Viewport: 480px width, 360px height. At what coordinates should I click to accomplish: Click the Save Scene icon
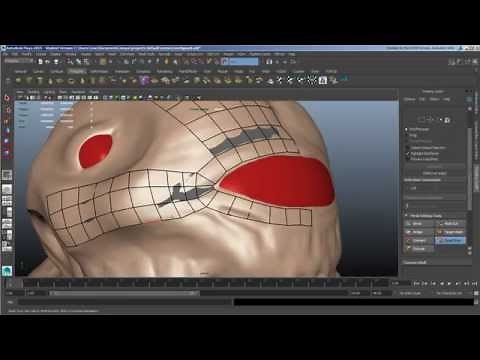point(56,62)
